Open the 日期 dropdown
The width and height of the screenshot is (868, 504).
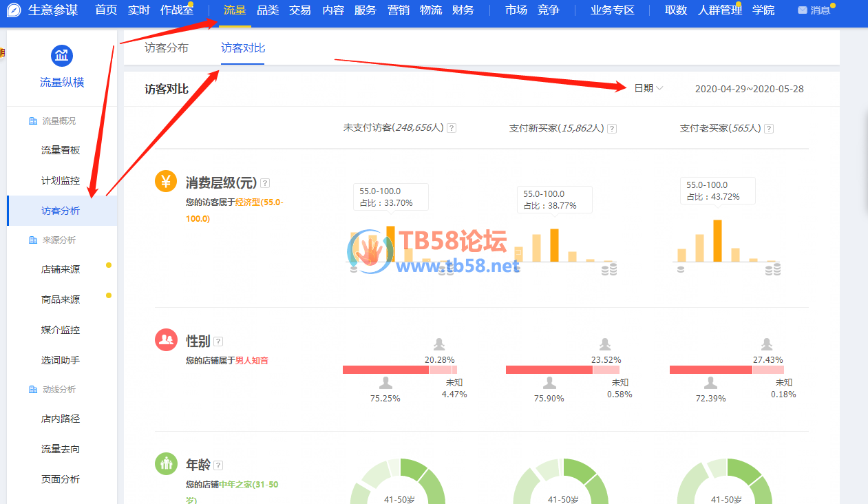pos(648,88)
